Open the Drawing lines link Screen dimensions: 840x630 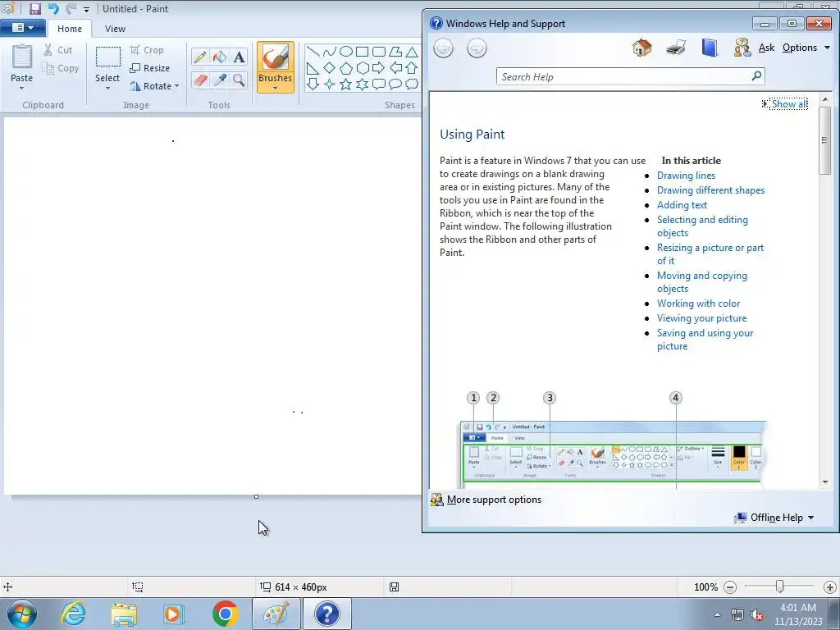[x=686, y=176]
